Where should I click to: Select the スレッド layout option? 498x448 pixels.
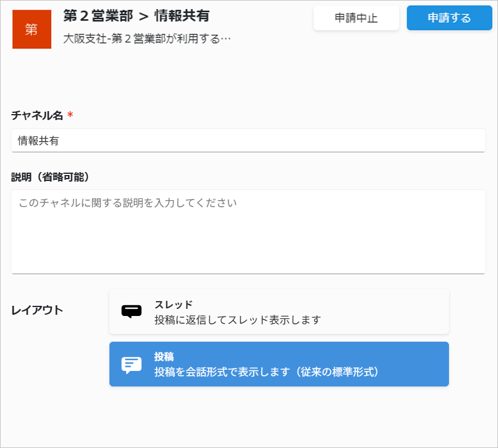pyautogui.click(x=279, y=312)
